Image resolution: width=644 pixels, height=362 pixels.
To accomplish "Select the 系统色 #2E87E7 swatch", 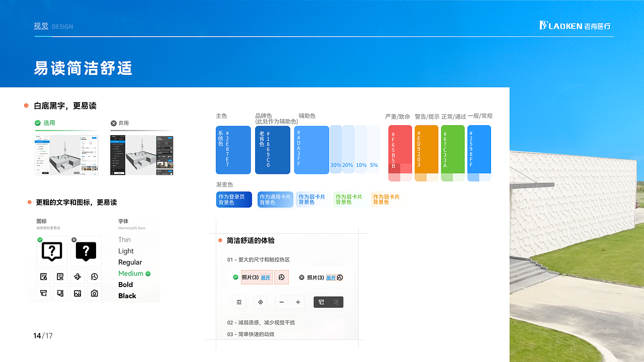I will pyautogui.click(x=233, y=150).
